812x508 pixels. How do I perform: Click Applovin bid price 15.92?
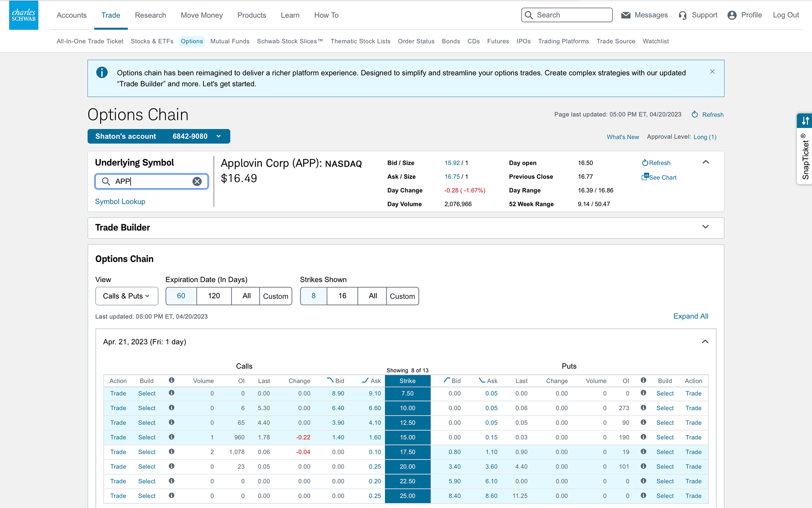[452, 163]
